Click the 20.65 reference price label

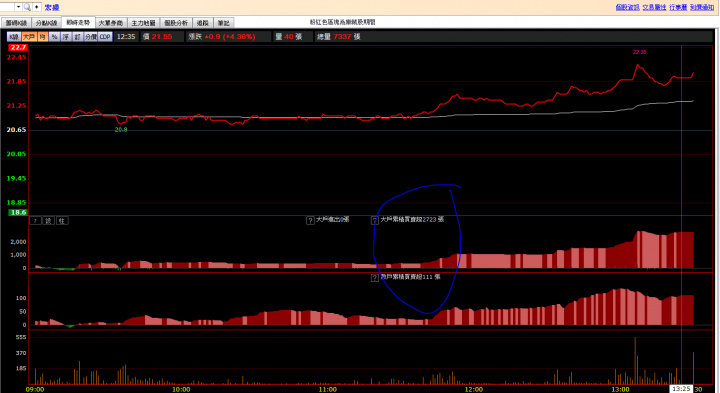pos(16,130)
